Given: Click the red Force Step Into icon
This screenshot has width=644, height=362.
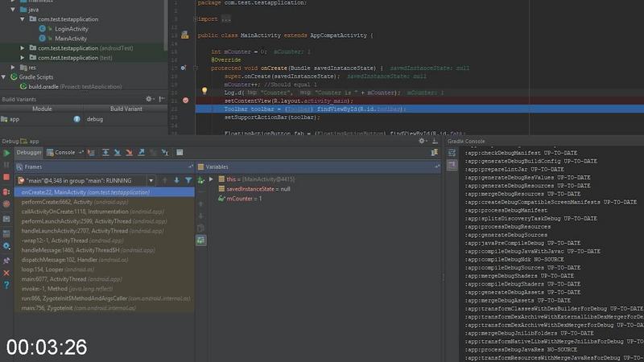Looking at the screenshot, I should point(130,153).
